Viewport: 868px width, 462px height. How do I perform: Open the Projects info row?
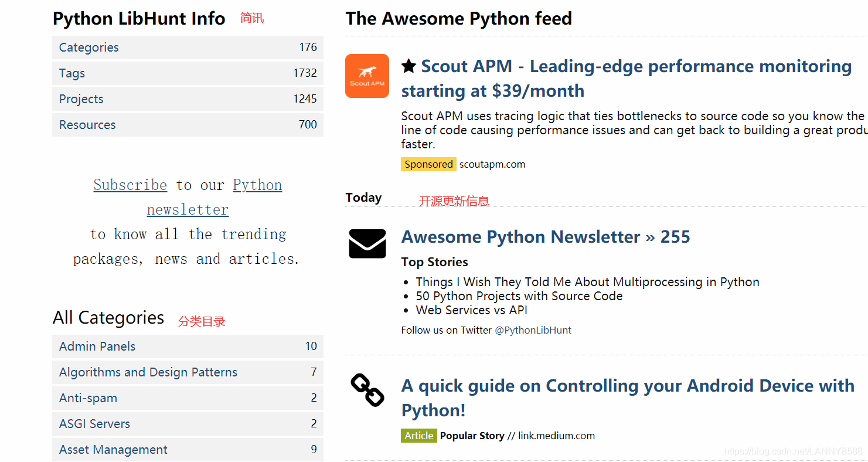click(188, 99)
